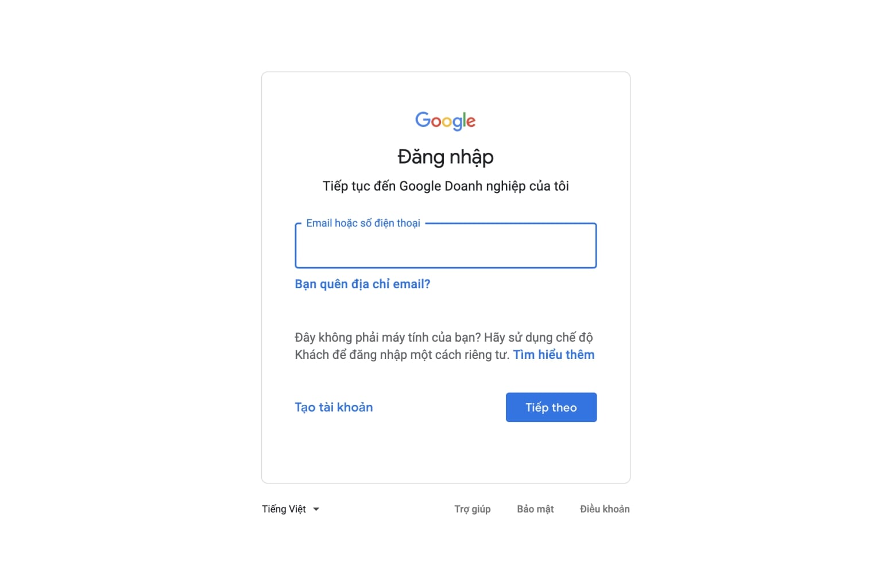
Task: Click the blue Tiếp theo button
Action: [551, 407]
